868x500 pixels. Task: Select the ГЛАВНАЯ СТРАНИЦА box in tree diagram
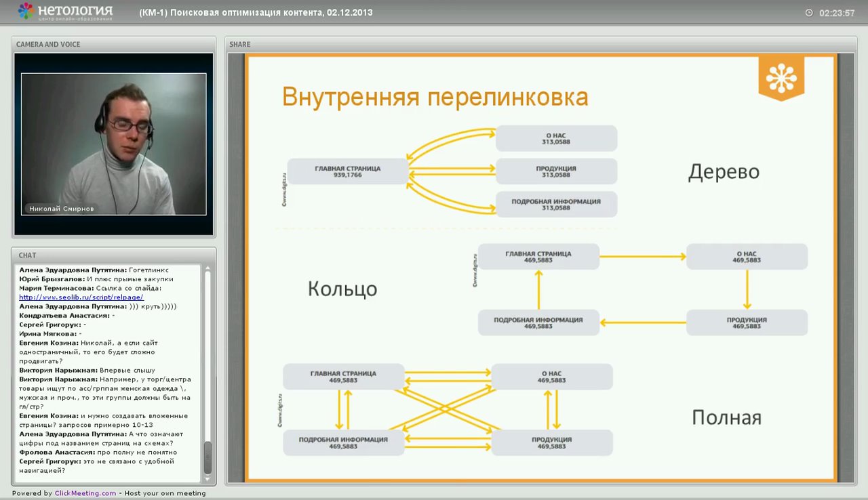pos(347,171)
